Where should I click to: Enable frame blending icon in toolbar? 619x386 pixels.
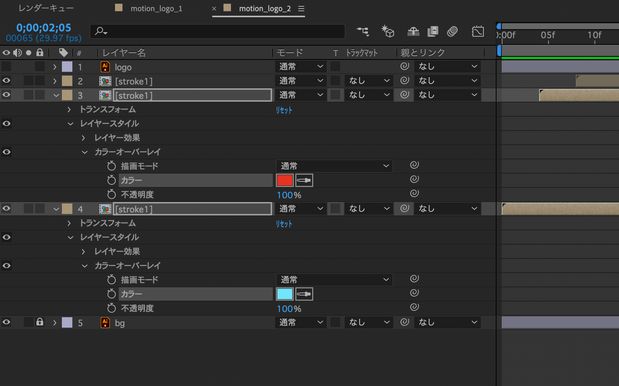[433, 31]
